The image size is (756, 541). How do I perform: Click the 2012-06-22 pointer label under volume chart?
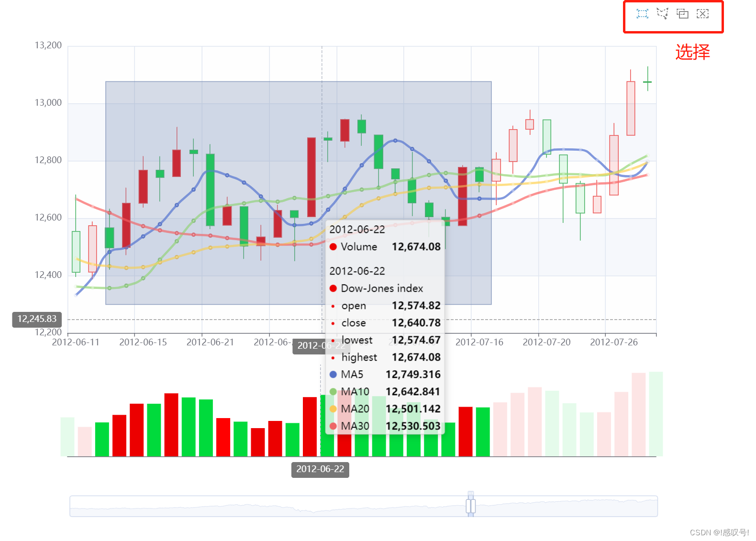(x=320, y=469)
